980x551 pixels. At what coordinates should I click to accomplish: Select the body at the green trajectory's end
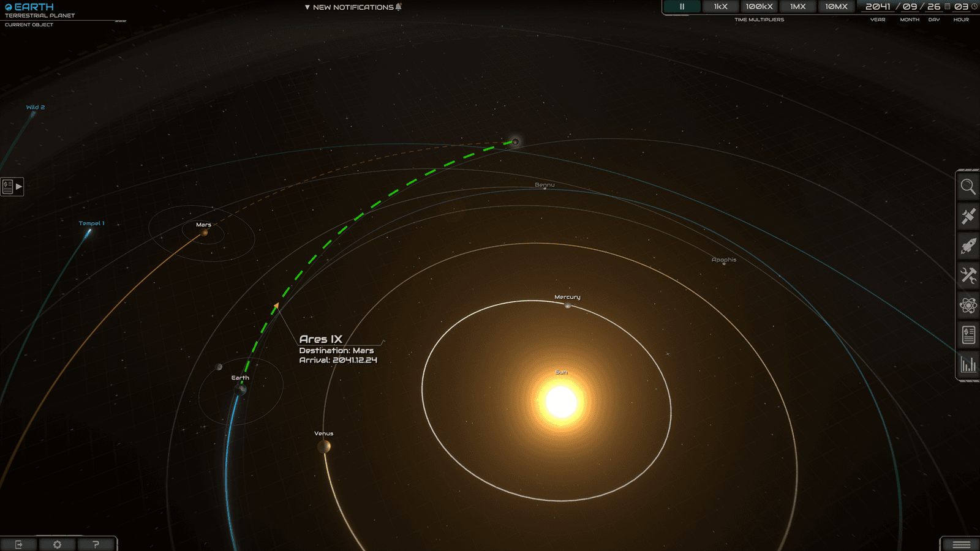515,142
